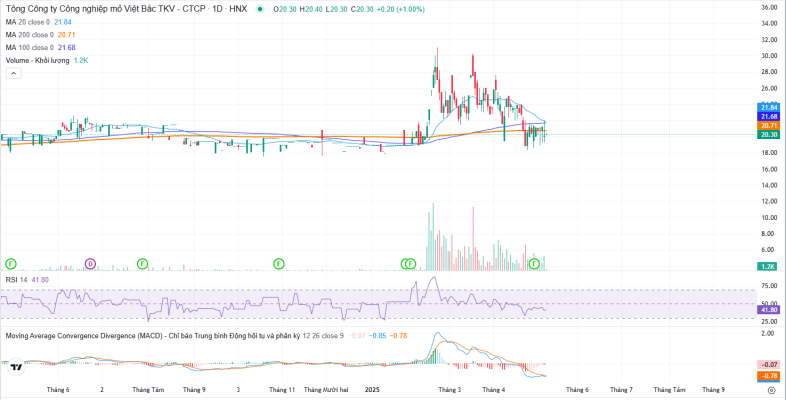This screenshot has height=400, width=786.
Task: Click the 41.80 RSI axis label
Action: pos(769,310)
